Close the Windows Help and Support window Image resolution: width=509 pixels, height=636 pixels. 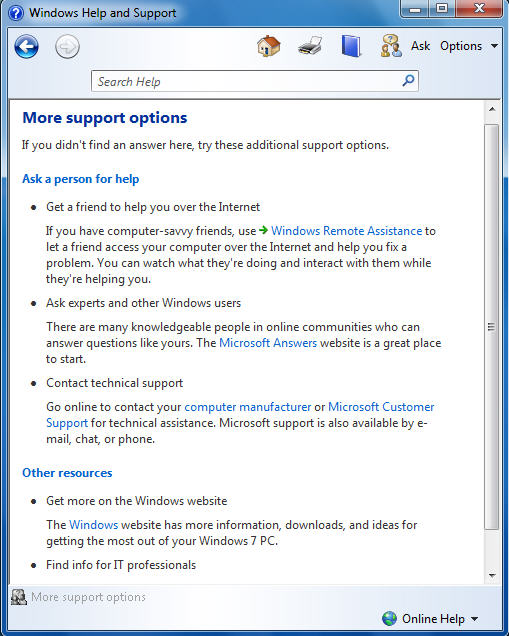(479, 9)
